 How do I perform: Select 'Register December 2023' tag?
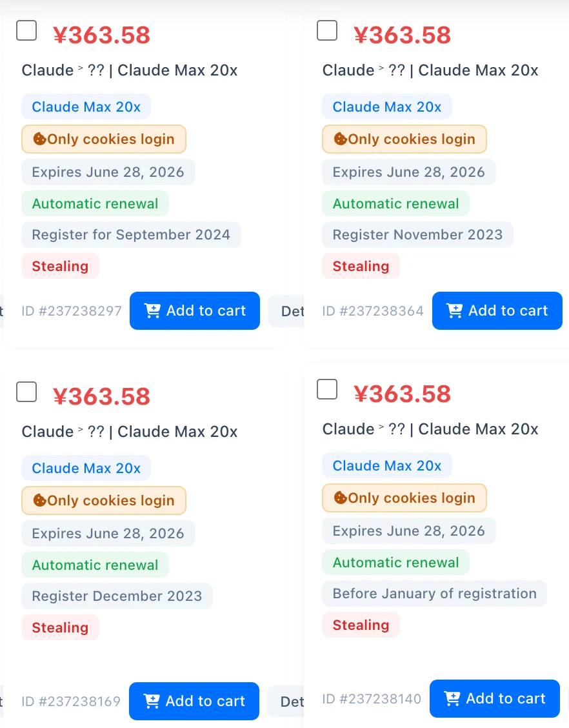pyautogui.click(x=117, y=596)
